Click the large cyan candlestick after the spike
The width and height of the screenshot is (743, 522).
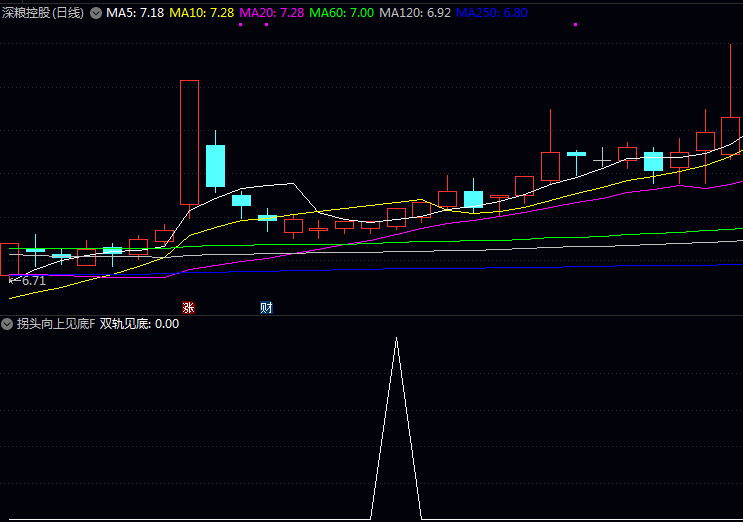click(215, 165)
